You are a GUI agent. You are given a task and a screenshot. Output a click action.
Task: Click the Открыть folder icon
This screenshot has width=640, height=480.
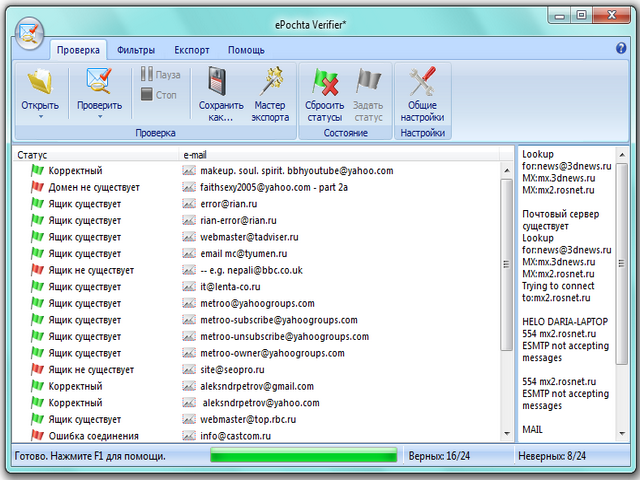click(40, 82)
